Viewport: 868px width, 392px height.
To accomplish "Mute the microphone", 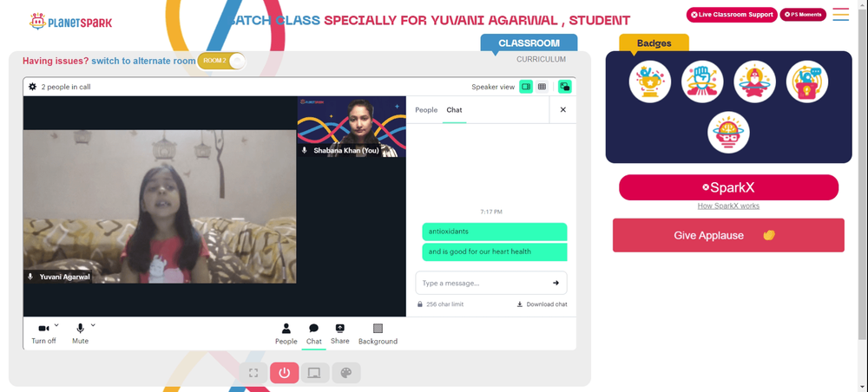I will [x=80, y=334].
